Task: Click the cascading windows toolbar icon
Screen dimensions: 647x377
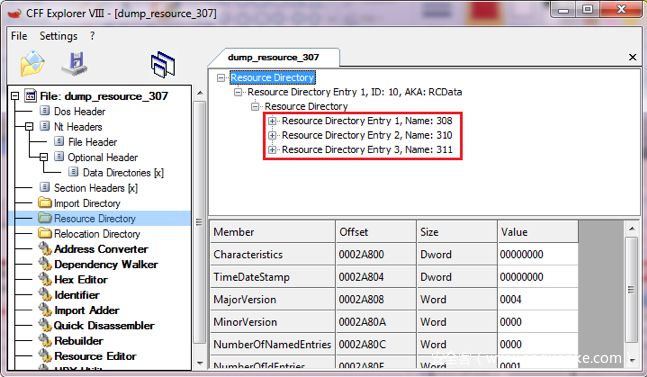Action: pyautogui.click(x=163, y=64)
